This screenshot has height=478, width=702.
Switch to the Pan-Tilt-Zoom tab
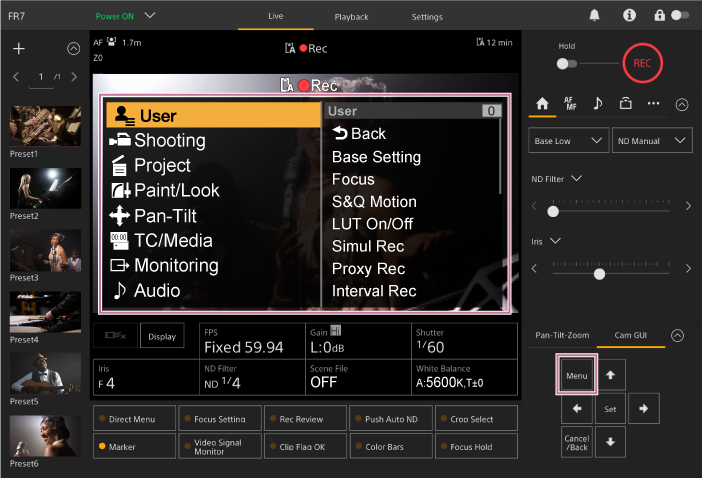pos(562,336)
